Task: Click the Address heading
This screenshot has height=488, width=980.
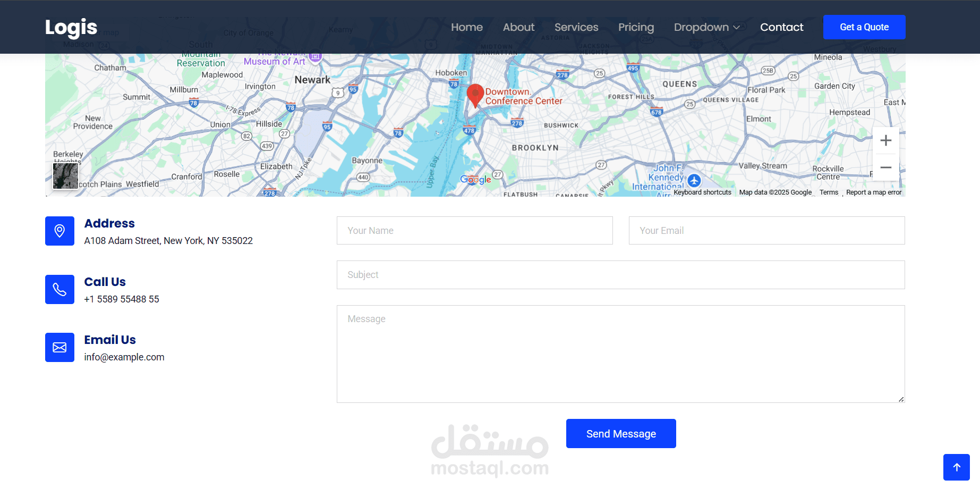Action: [109, 223]
